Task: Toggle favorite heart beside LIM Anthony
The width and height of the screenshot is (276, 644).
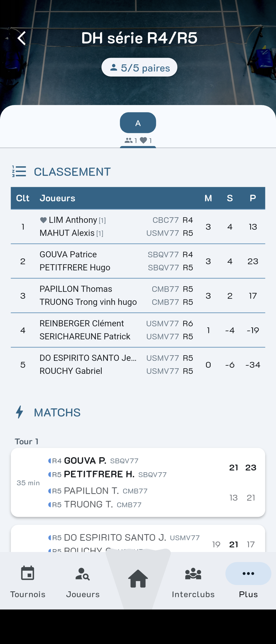Action: pyautogui.click(x=43, y=220)
